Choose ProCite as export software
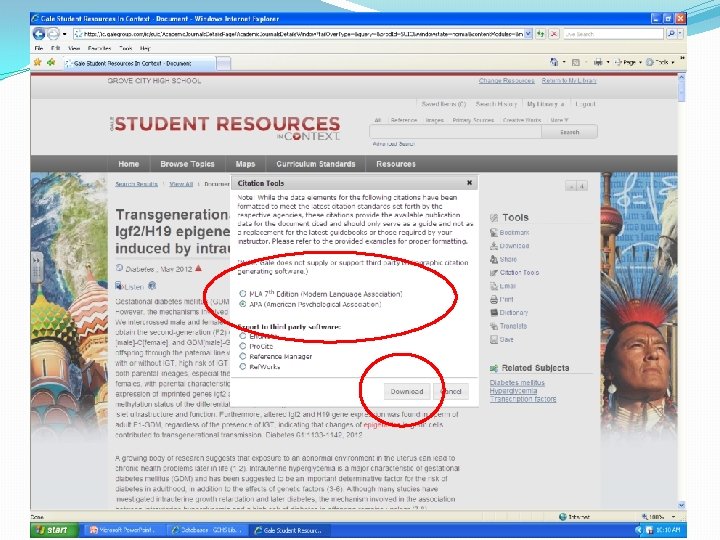The height and width of the screenshot is (540, 720). 242,346
